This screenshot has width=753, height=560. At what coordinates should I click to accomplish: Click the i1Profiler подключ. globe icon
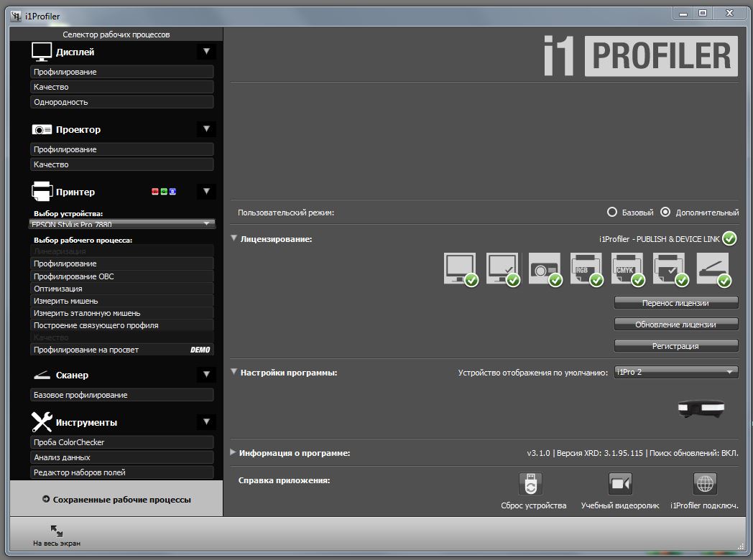705,484
